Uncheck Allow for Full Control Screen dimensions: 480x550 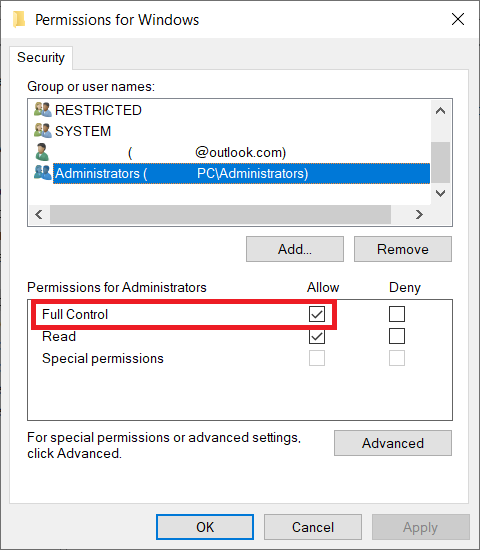(317, 314)
